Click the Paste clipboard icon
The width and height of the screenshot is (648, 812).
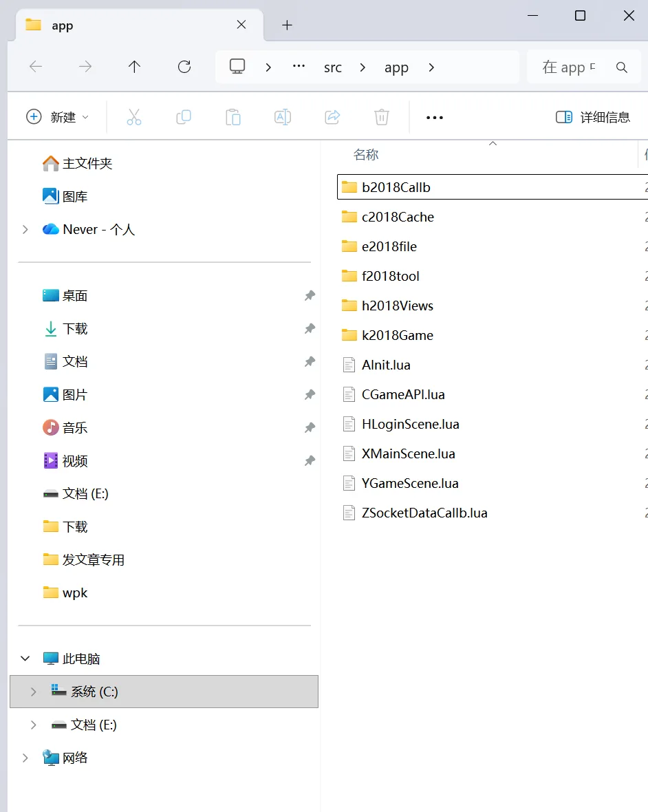tap(233, 118)
